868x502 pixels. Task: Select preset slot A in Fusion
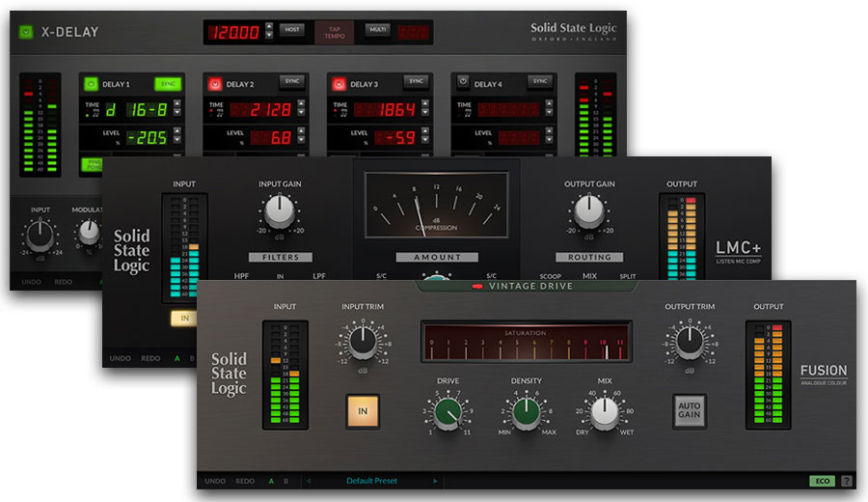[271, 481]
